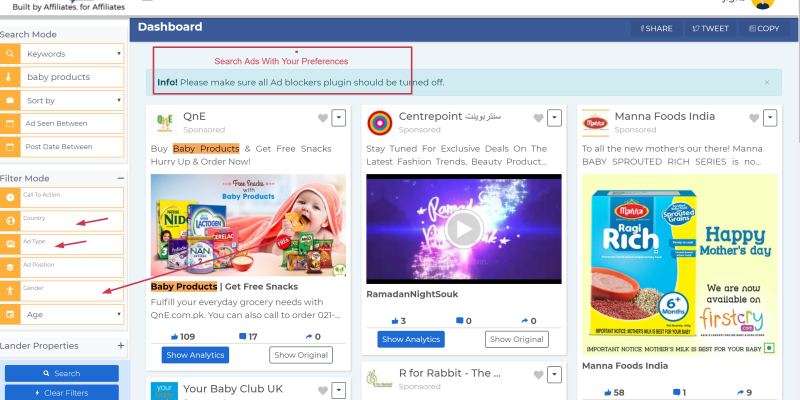Open the QnE ad options dropdown arrow

tap(339, 118)
